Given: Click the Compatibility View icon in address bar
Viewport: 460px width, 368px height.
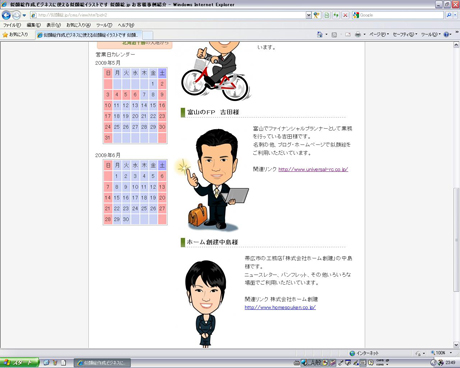Looking at the screenshot, I should click(327, 15).
